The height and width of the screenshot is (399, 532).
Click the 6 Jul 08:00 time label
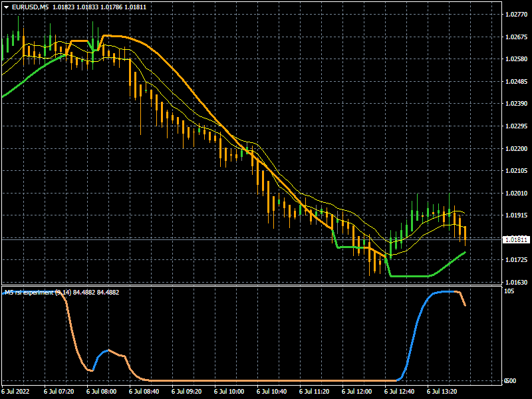coord(102,392)
